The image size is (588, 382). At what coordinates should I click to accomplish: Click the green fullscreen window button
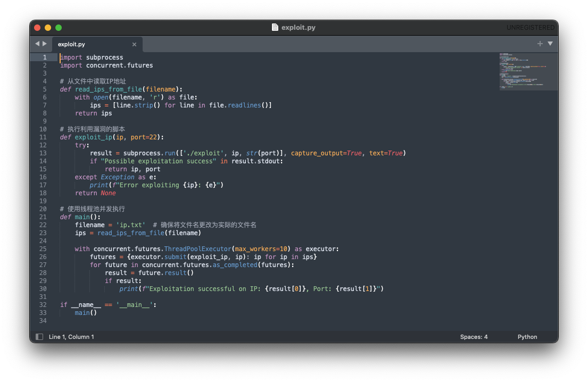click(x=59, y=27)
